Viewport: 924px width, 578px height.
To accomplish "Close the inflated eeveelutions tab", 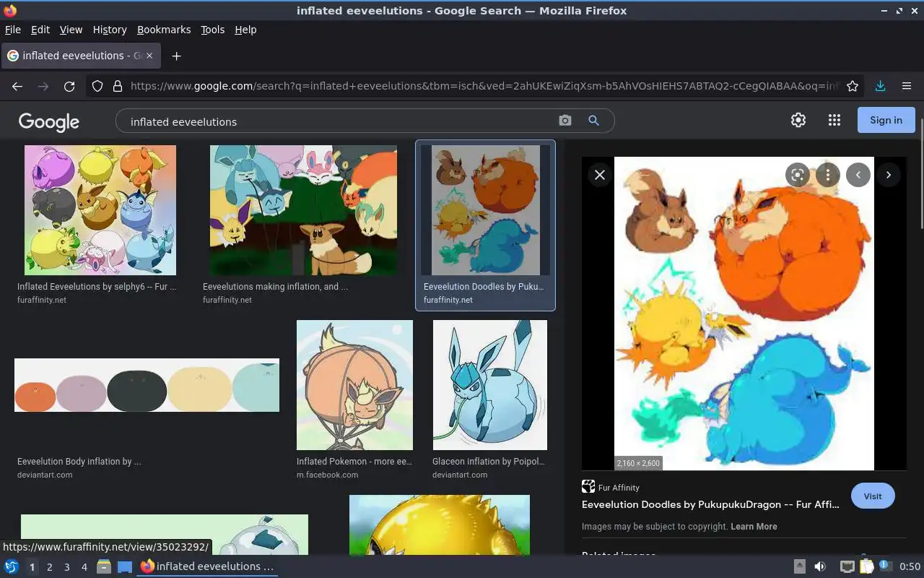I will (151, 56).
